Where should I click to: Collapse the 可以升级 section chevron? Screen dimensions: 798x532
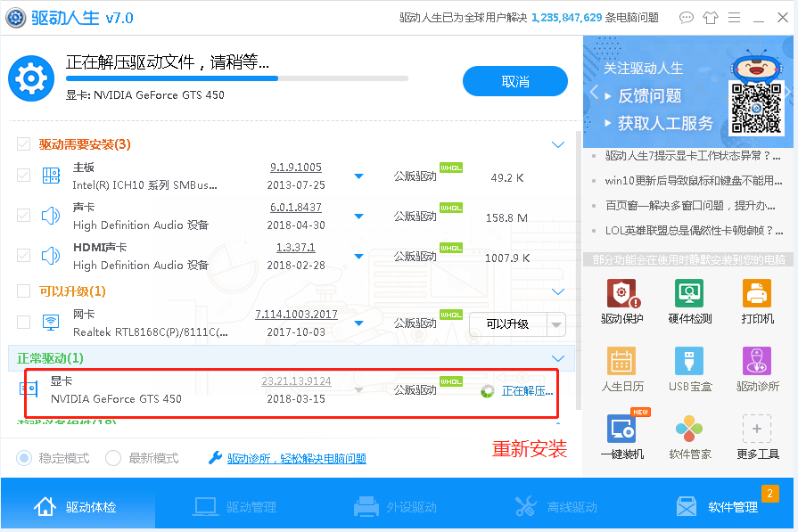pyautogui.click(x=558, y=292)
